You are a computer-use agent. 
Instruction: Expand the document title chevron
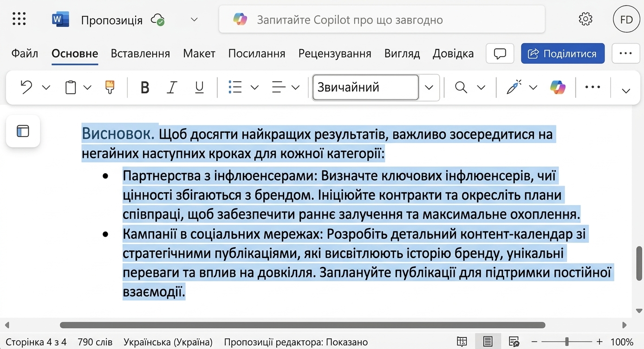pyautogui.click(x=195, y=19)
